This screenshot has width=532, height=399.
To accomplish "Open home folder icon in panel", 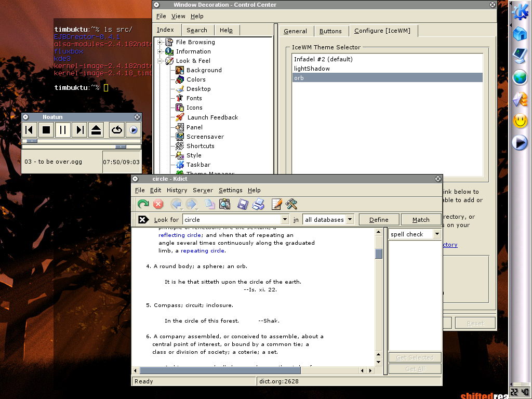I will click(520, 34).
